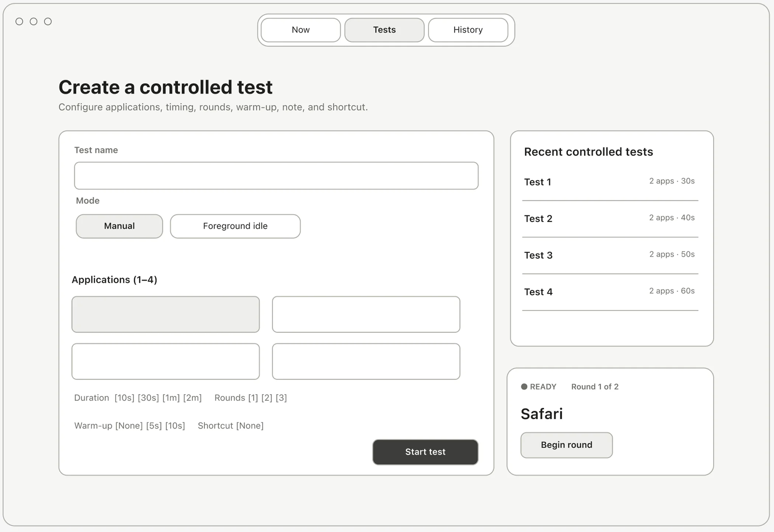Image resolution: width=774 pixels, height=532 pixels.
Task: Click Begin round for Safari
Action: (x=566, y=445)
